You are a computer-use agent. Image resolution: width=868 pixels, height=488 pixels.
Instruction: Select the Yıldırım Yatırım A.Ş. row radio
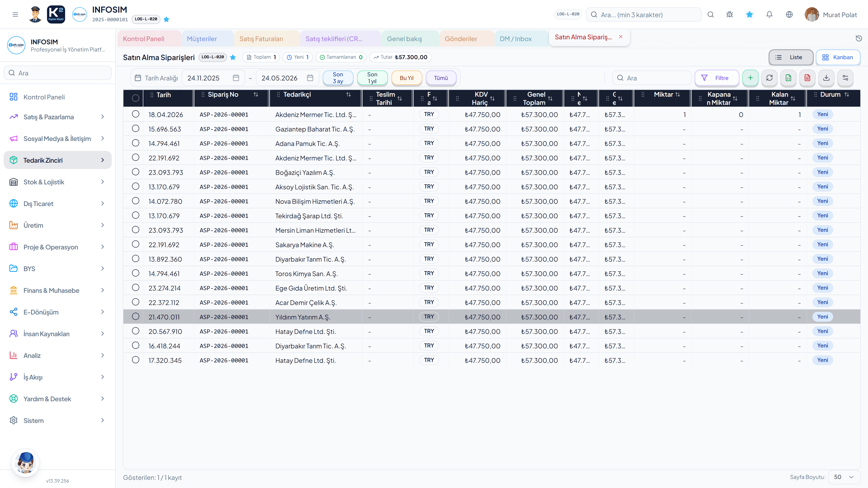coord(135,317)
